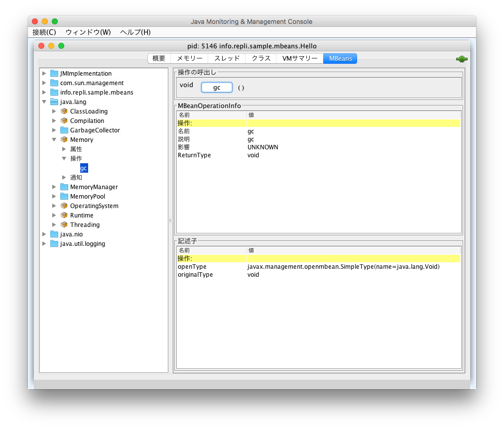Click the Runtime MBean bean icon

tap(64, 215)
